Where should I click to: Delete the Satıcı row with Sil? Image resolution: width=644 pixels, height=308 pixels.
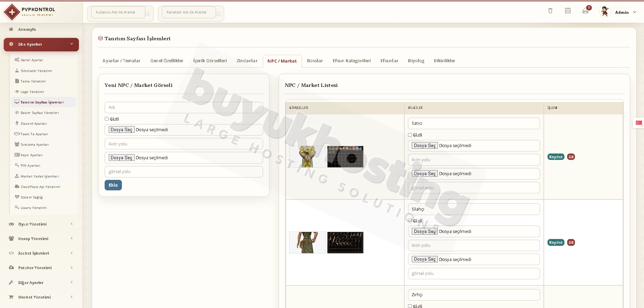pyautogui.click(x=571, y=157)
